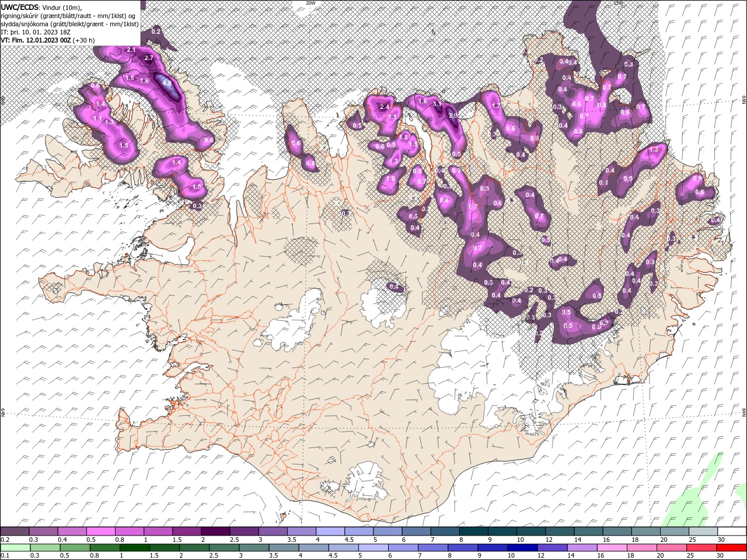This screenshot has width=747, height=560.
Task: Select upper legend swatch from 6 to 7
Action: tap(416, 531)
